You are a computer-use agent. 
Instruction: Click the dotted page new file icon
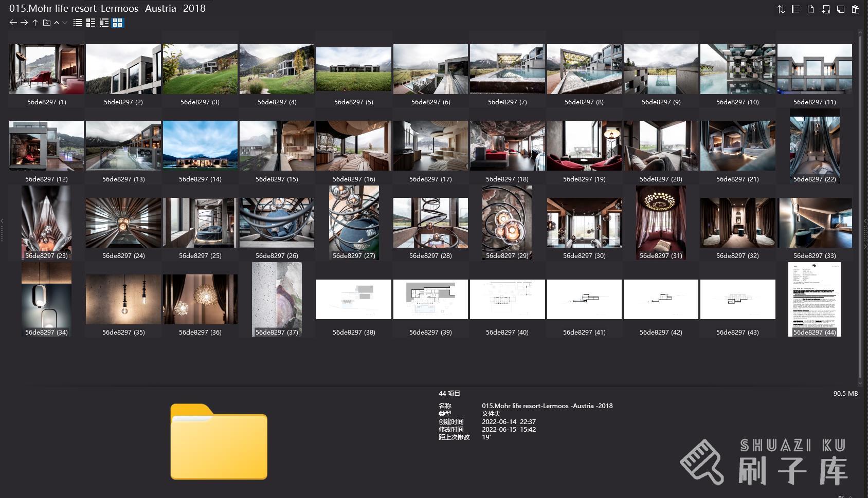click(810, 9)
